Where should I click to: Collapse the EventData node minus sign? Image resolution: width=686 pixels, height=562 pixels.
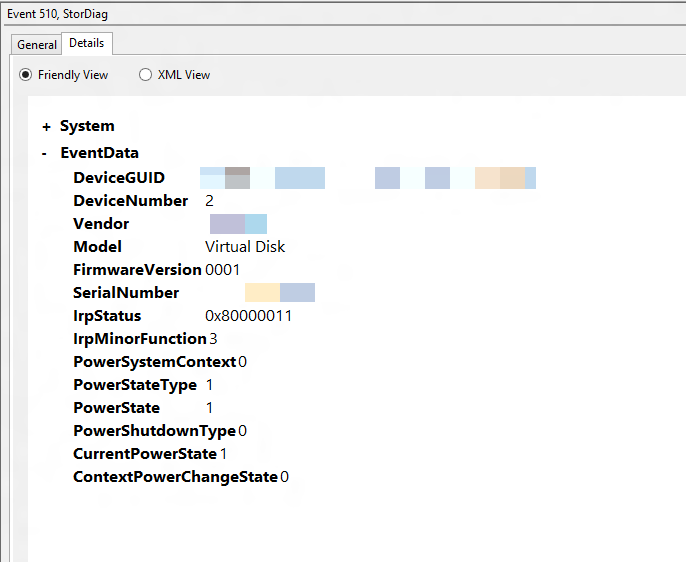(44, 154)
